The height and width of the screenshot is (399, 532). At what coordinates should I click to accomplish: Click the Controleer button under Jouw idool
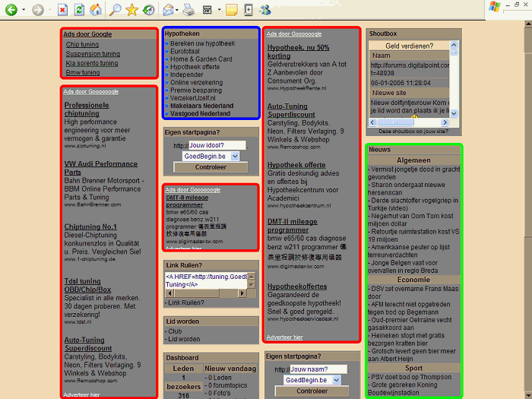(x=211, y=167)
